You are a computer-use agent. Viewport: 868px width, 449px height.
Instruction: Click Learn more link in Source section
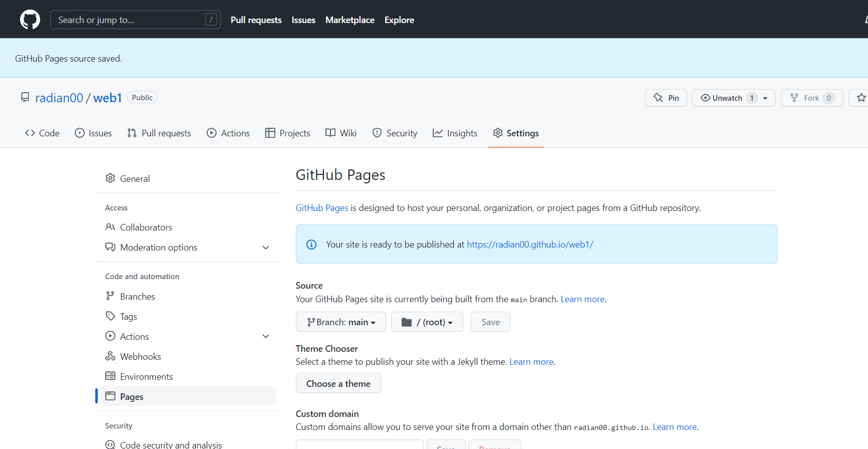pos(583,299)
